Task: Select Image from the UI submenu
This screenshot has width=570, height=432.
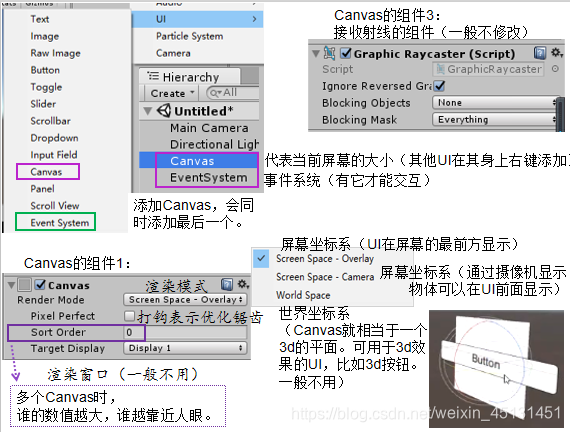Action: [45, 36]
